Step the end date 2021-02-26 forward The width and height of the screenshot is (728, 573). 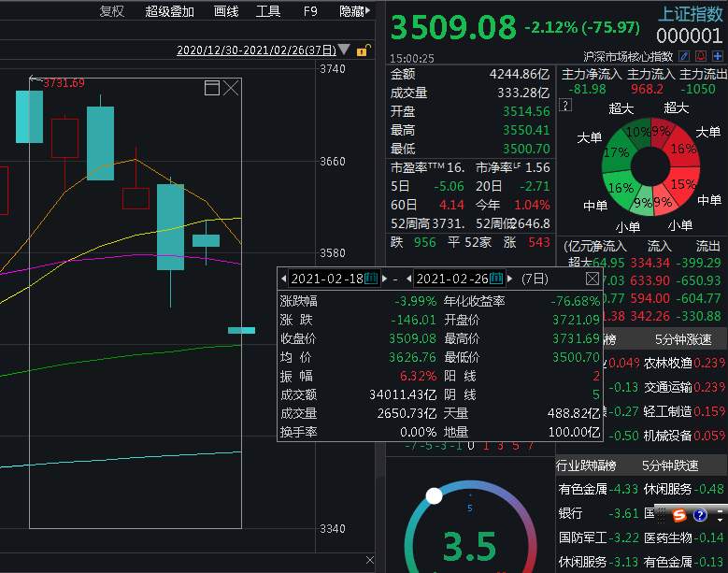[510, 279]
